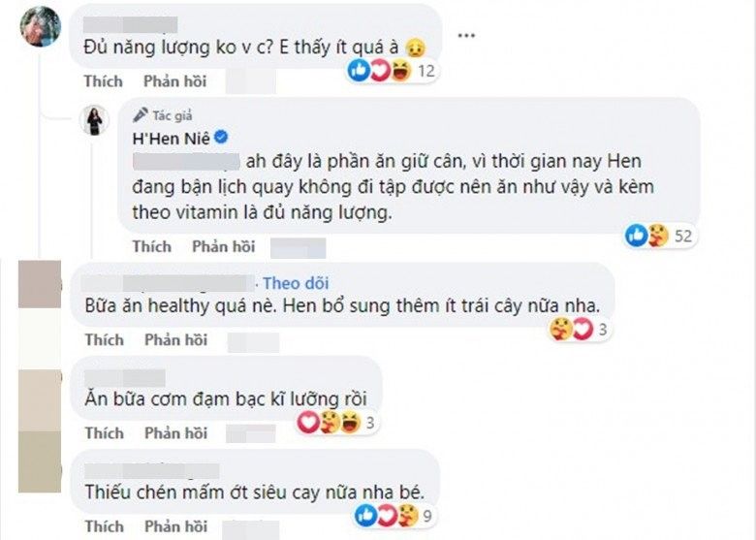This screenshot has width=756, height=540.
Task: Open three-dot options menu on first comment
Action: (466, 35)
